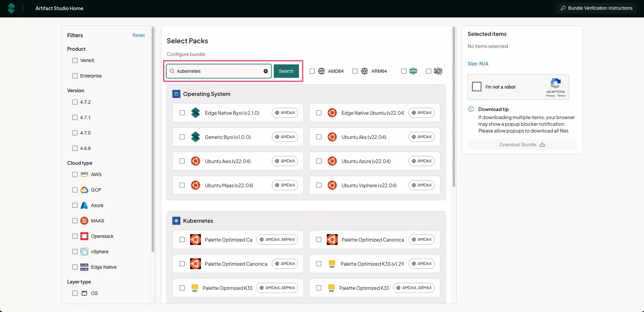The image size is (644, 312).
Task: Click the reCAPTCHA logo
Action: tap(556, 83)
